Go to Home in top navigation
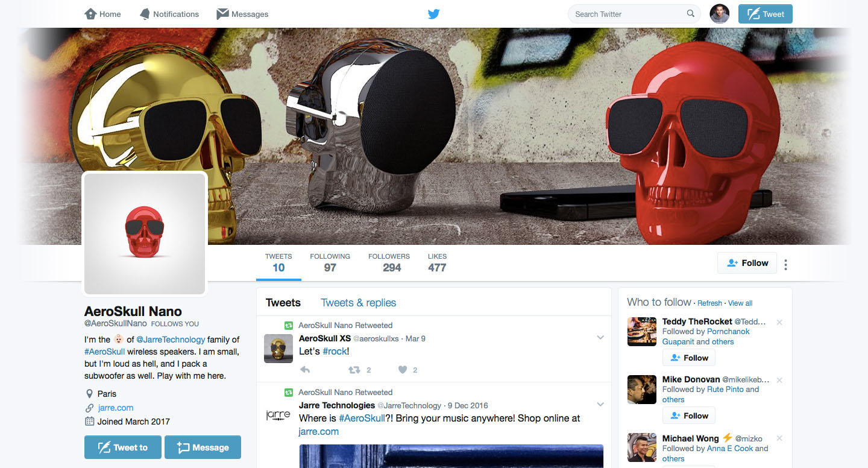The image size is (868, 468). (102, 14)
